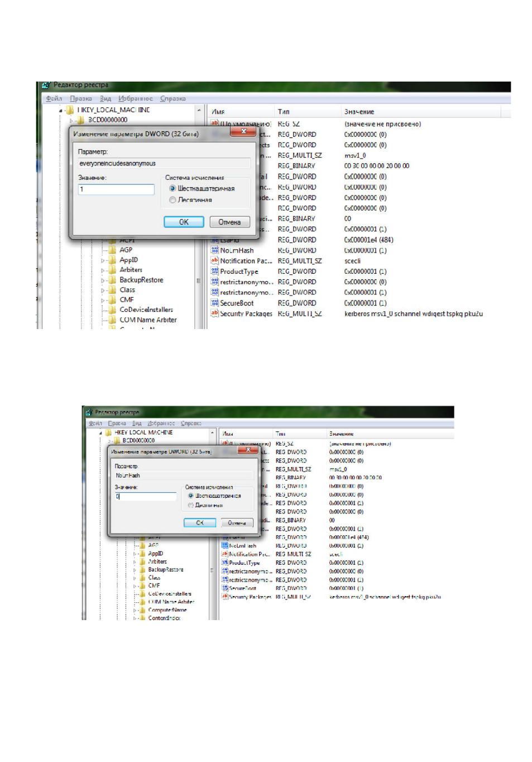
Task: Click the SecureBoot value icon in upper screenshot
Action: (214, 303)
